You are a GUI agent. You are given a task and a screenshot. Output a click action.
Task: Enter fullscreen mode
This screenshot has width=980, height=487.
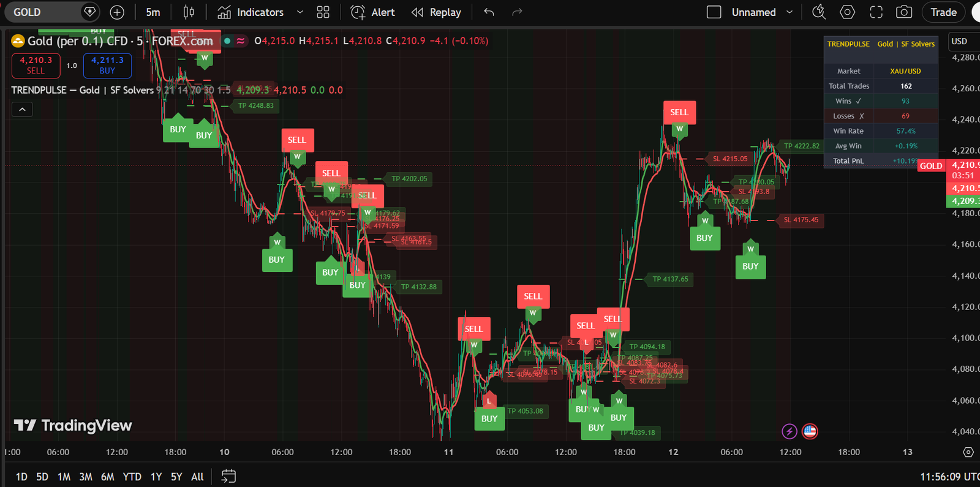(x=876, y=12)
